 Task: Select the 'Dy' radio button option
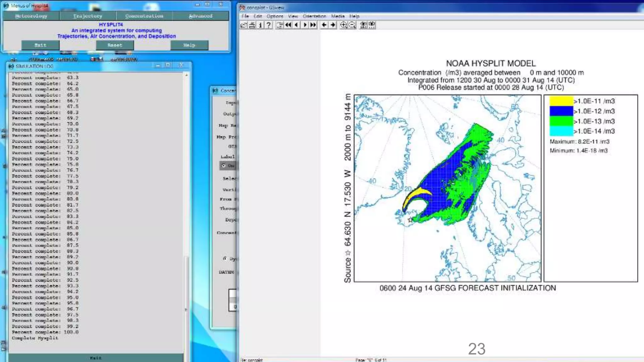point(225,259)
